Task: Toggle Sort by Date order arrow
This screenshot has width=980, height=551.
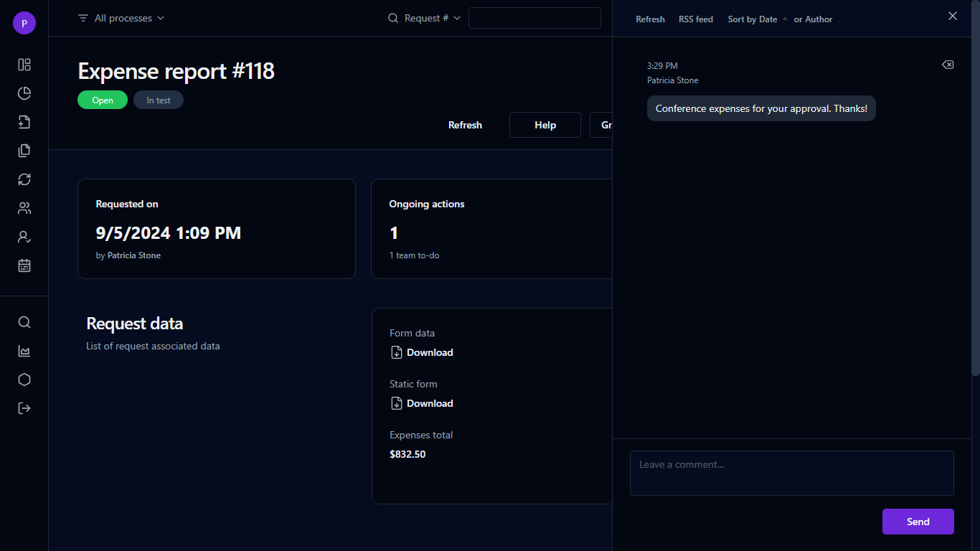Action: (x=784, y=19)
